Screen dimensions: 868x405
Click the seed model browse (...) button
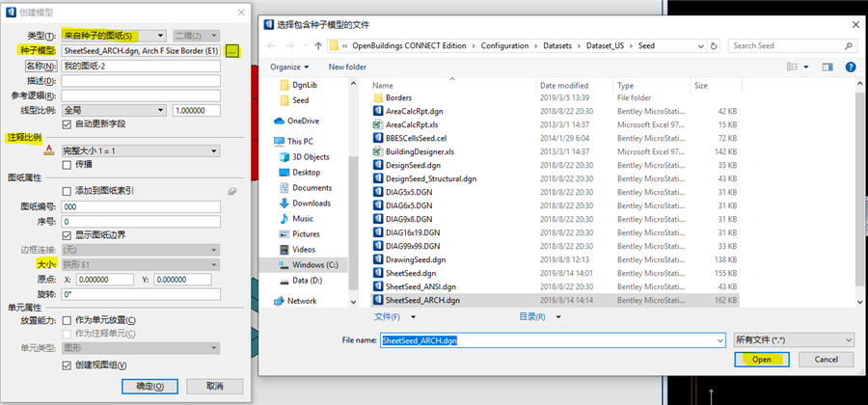[x=232, y=51]
